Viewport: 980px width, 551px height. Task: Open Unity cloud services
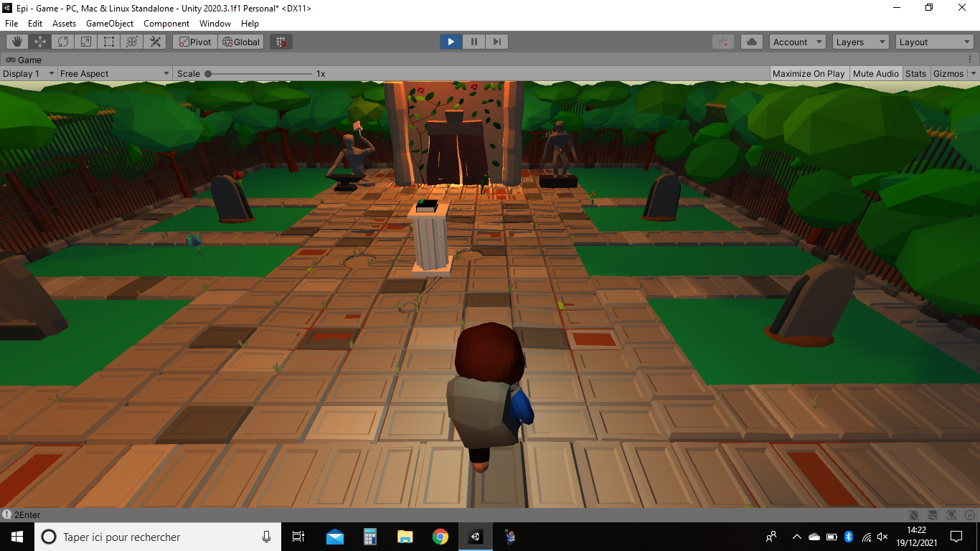751,42
